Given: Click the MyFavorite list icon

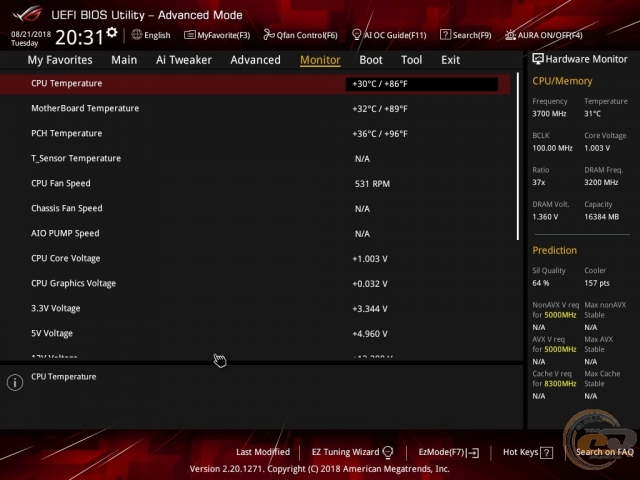Looking at the screenshot, I should click(189, 35).
